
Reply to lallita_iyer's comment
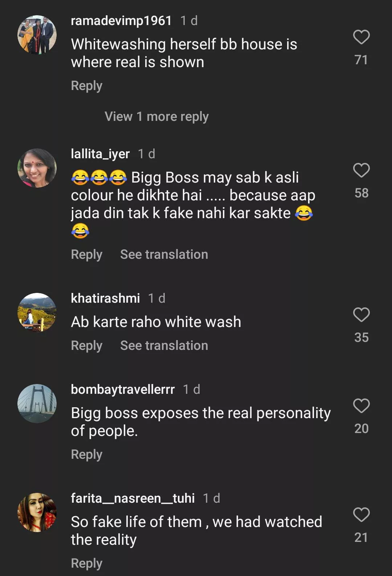pos(86,254)
